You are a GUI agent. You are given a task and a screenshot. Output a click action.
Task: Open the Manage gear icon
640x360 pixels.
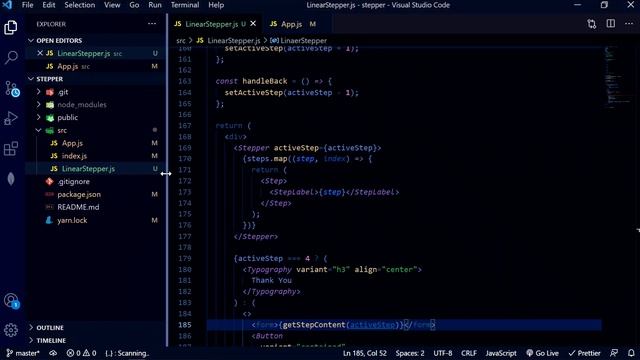tap(11, 330)
